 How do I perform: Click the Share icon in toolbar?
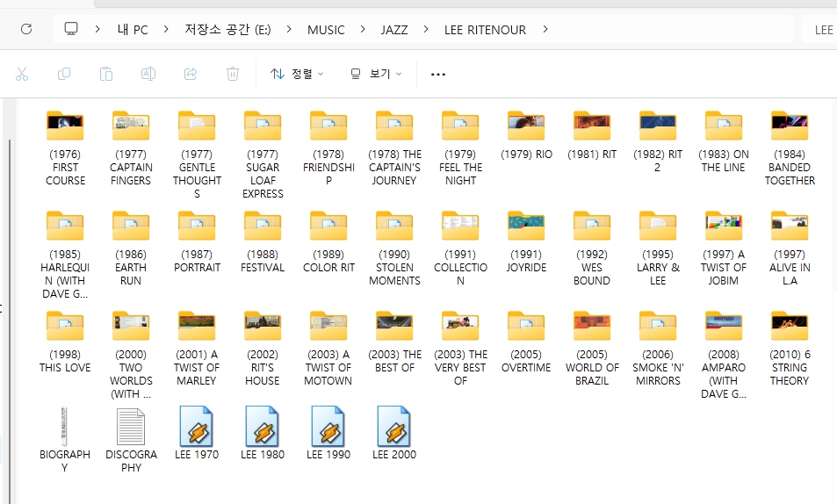[x=191, y=74]
